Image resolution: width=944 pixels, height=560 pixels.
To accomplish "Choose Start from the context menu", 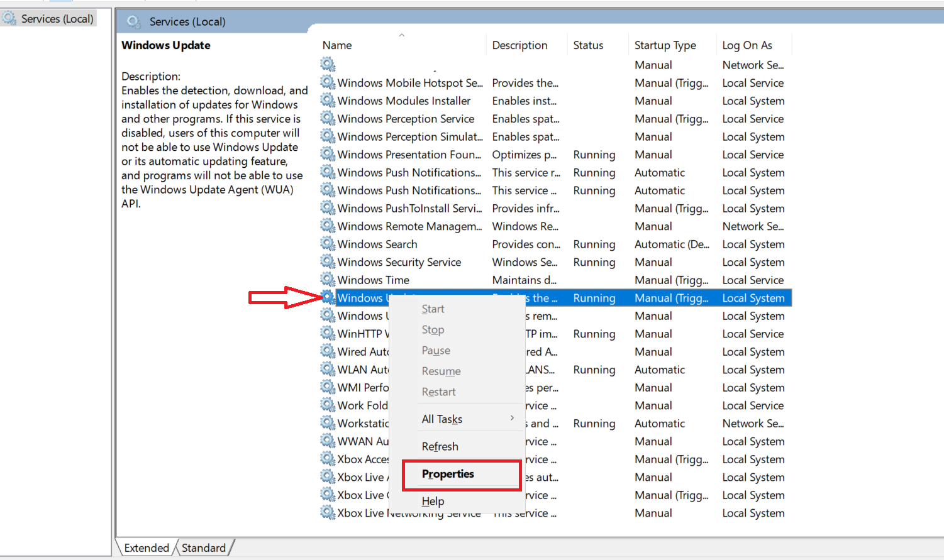I will (x=433, y=309).
